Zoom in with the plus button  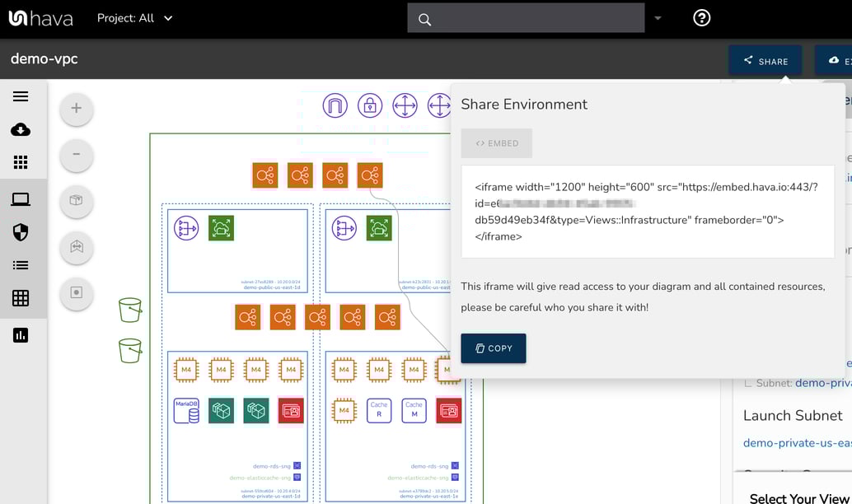tap(77, 108)
